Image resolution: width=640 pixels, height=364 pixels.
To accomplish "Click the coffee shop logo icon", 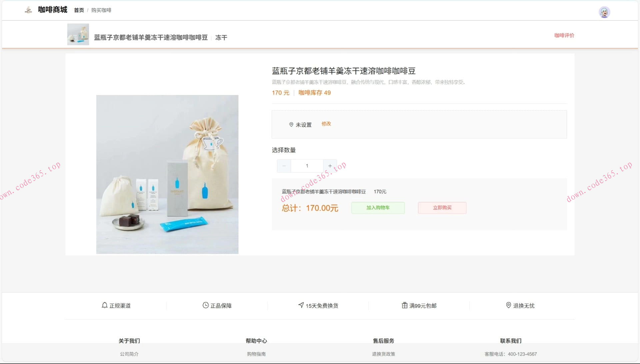I will point(28,10).
